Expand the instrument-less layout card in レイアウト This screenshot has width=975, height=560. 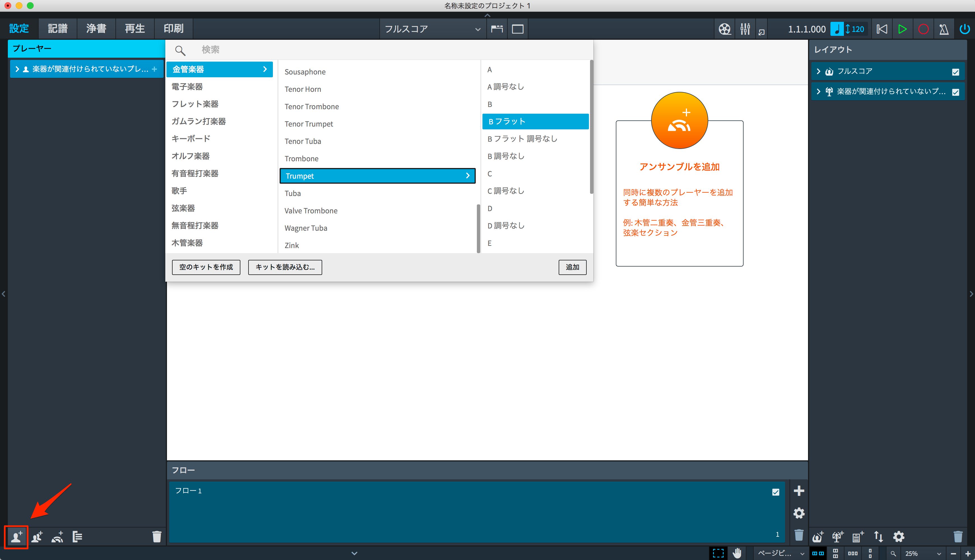(818, 92)
